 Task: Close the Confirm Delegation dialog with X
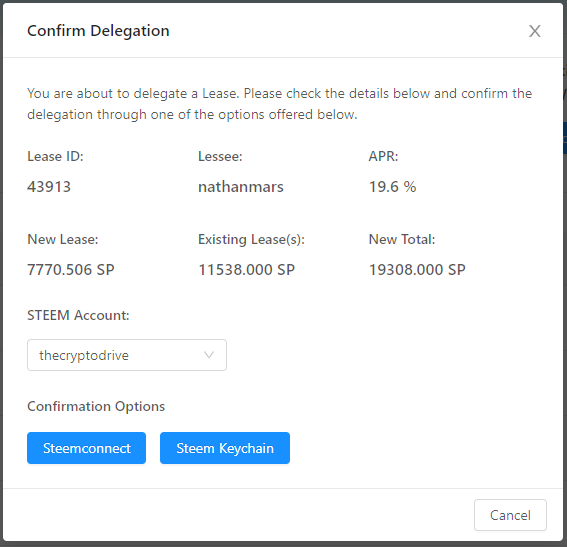pos(534,31)
